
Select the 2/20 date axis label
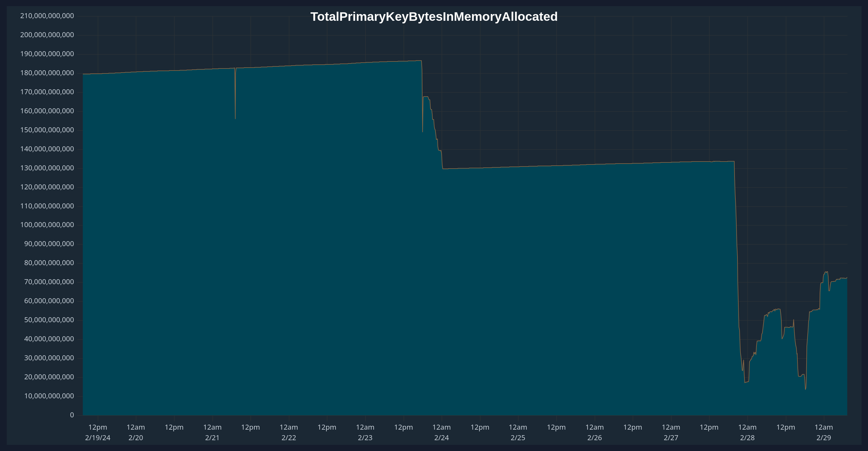(136, 438)
